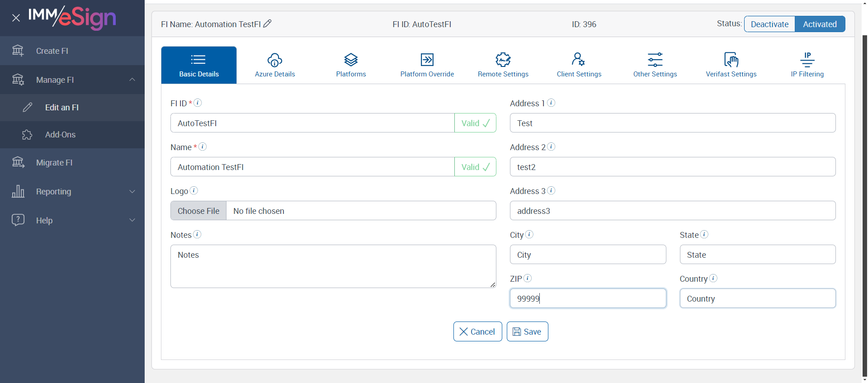Click the pencil icon next to FI Name
Viewport: 868px width, 383px height.
pos(267,24)
